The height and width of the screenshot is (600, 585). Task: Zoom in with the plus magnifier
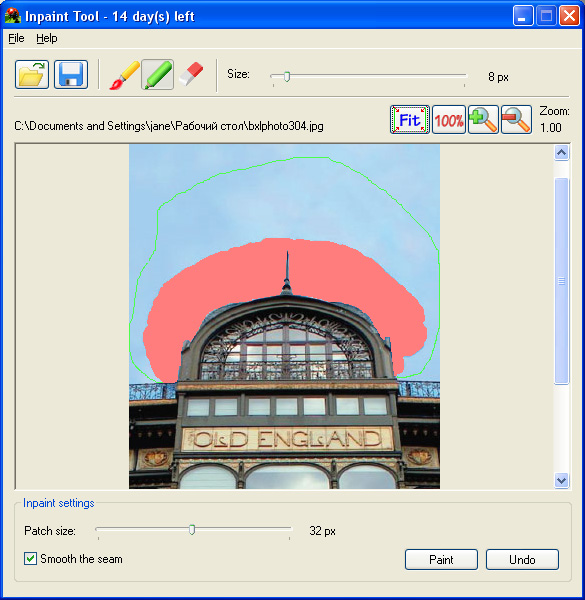point(483,120)
